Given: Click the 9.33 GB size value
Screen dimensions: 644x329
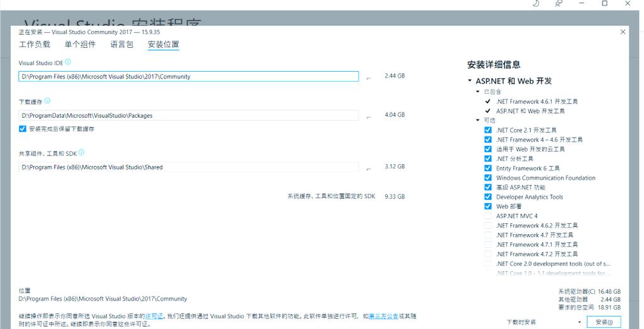Looking at the screenshot, I should point(395,196).
